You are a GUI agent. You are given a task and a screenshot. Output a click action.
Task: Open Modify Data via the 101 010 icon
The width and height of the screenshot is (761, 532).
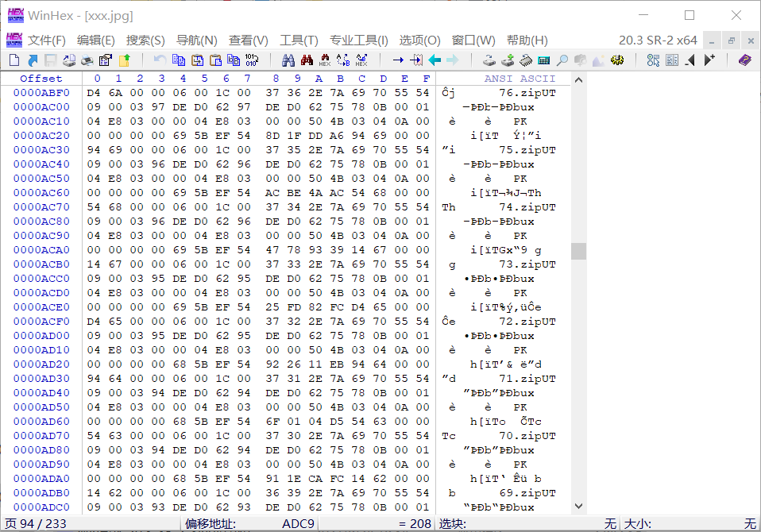point(252,60)
